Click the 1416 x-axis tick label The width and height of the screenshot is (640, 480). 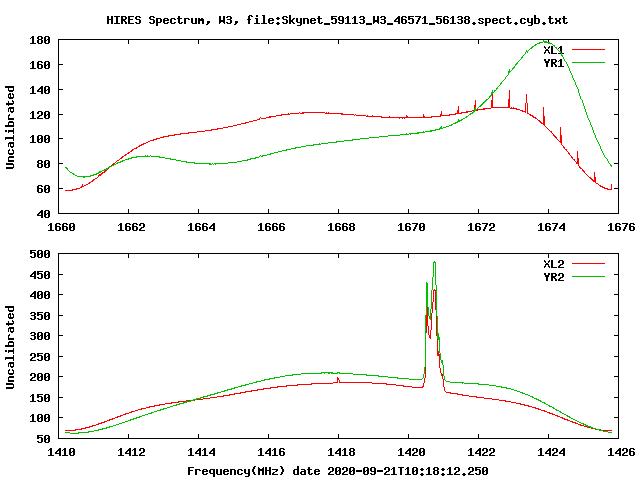coord(271,452)
